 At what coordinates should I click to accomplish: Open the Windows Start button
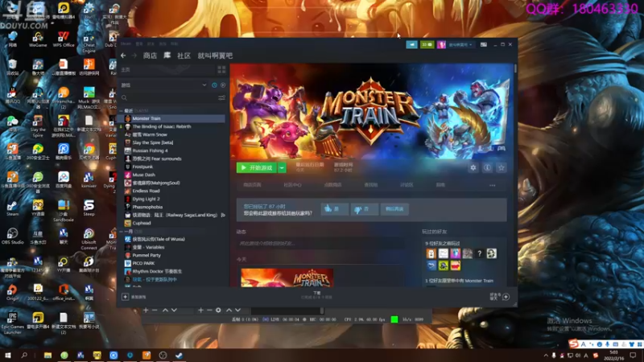pos(7,356)
